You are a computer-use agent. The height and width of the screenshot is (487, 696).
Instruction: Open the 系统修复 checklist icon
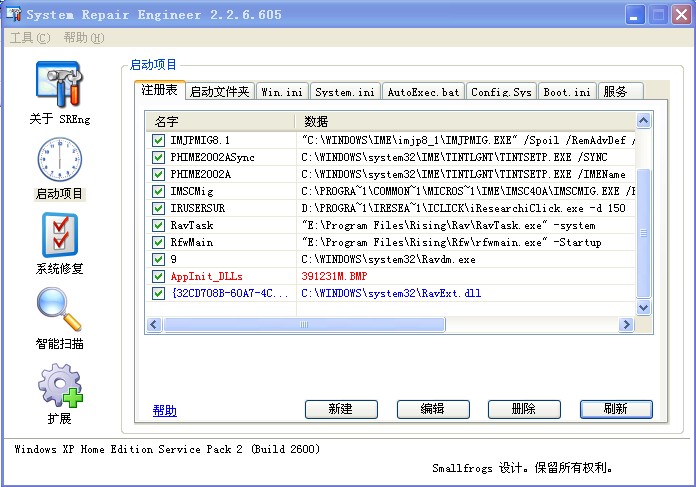[59, 235]
